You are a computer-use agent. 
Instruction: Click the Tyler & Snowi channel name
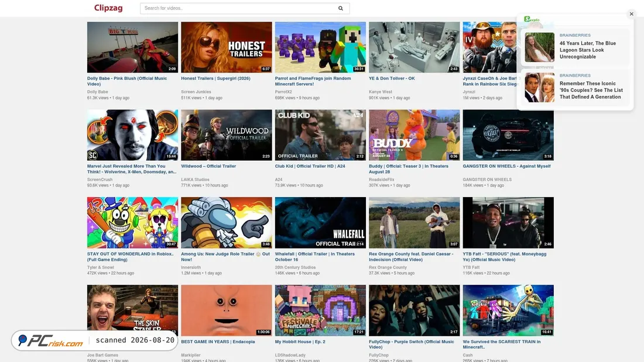[x=101, y=268]
